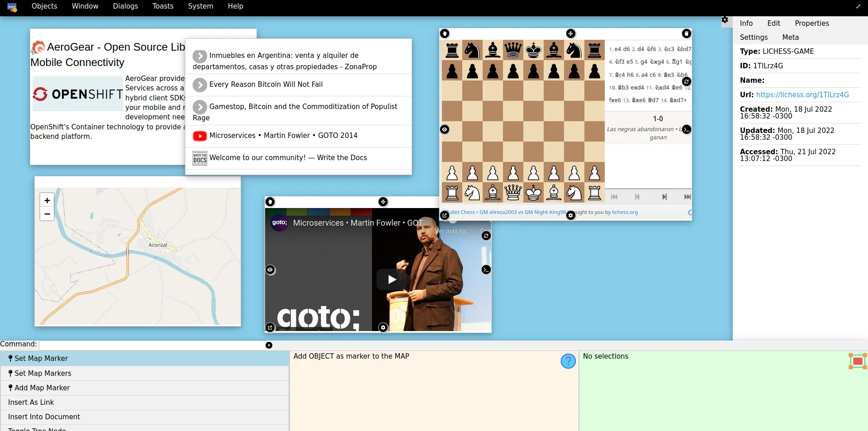868x431 pixels.
Task: Toggle the eye icon on the chess widget
Action: [x=445, y=130]
